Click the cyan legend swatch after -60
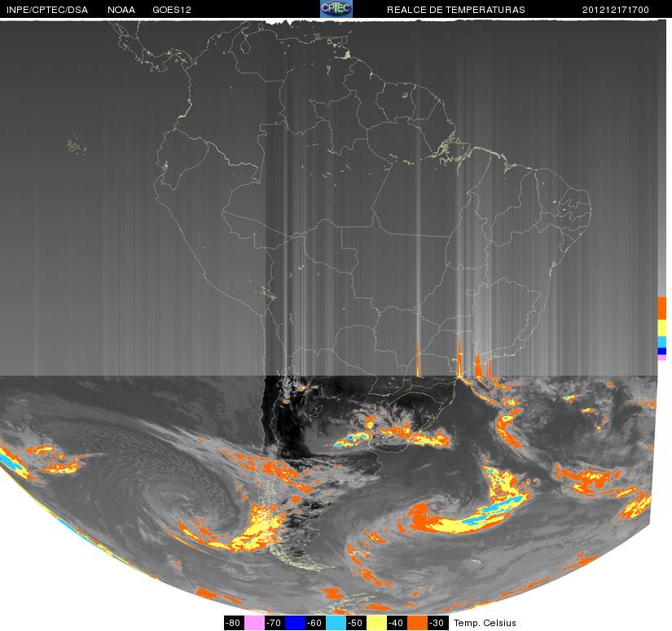The image size is (672, 631). pyautogui.click(x=336, y=623)
